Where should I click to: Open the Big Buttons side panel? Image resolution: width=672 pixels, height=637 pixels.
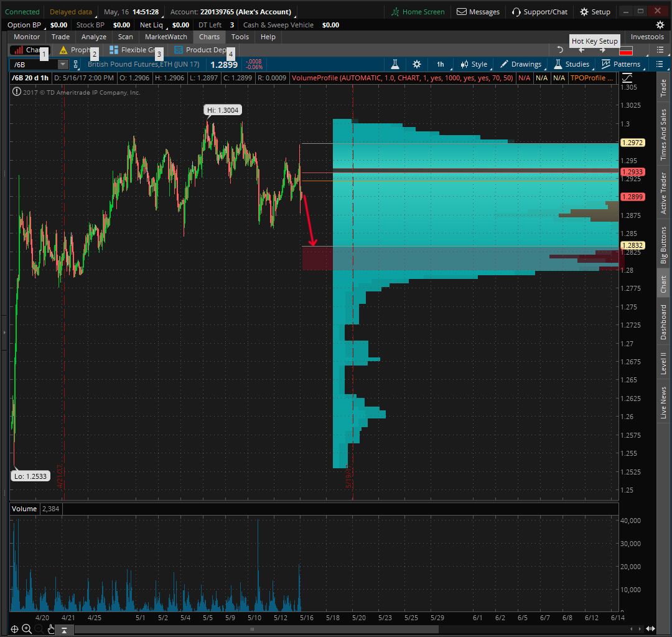point(663,245)
